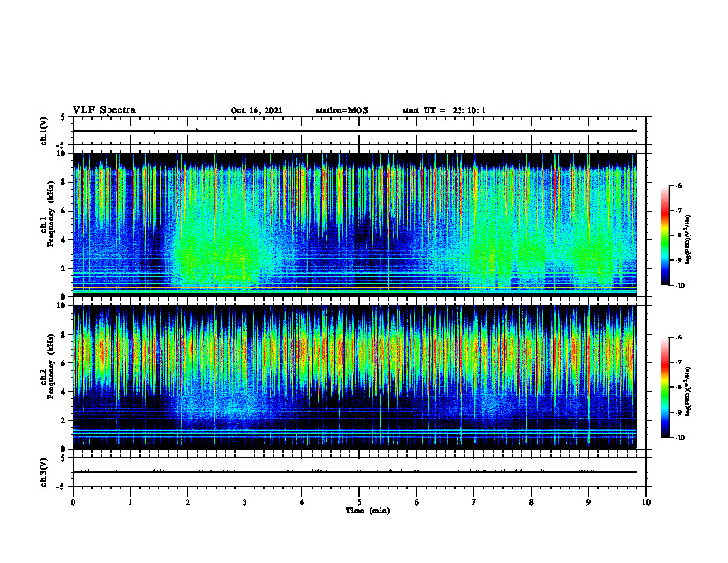Select the "start UT = 23:10:1" text

444,110
